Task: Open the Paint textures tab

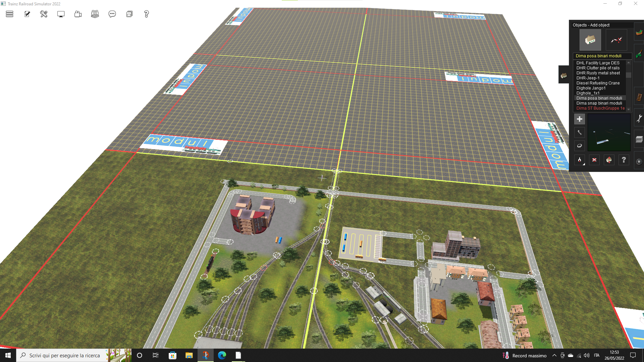Action: coord(639,54)
